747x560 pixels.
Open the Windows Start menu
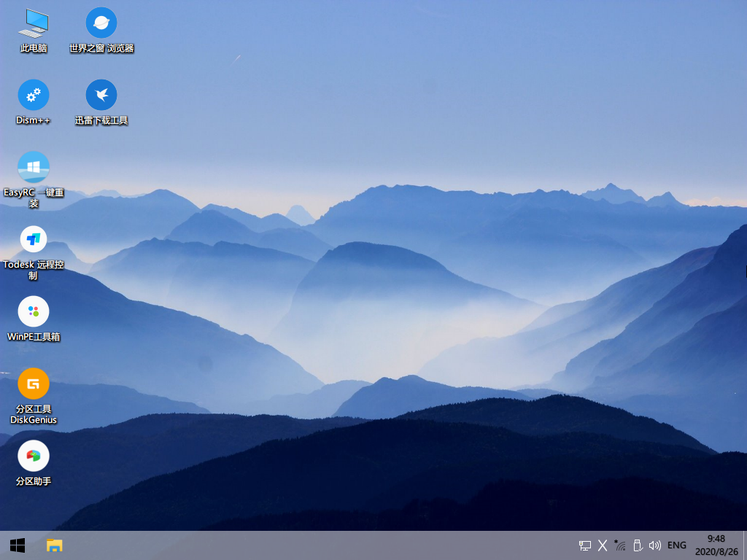pos(18,545)
